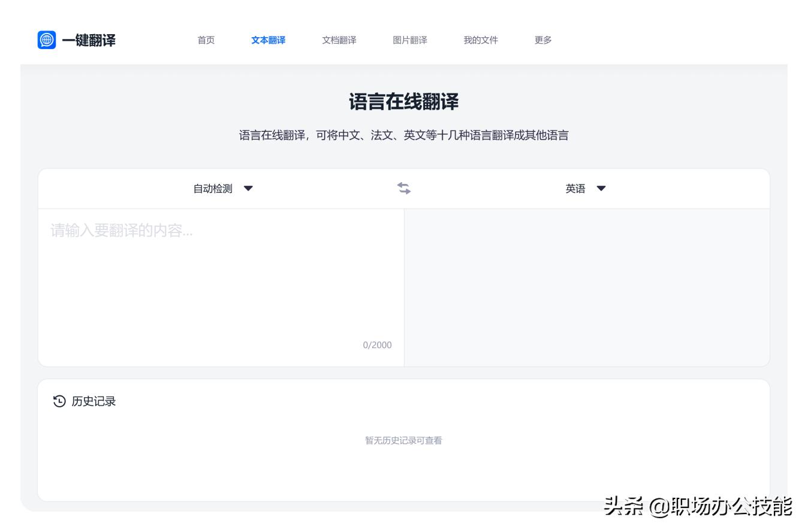The image size is (808, 532).
Task: Open the 英语 target language dropdown
Action: click(x=601, y=188)
